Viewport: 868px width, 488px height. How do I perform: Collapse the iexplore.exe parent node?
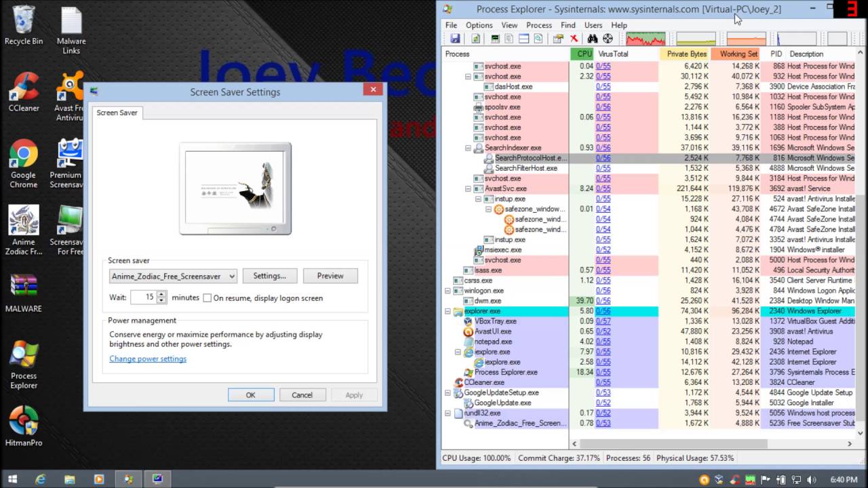click(458, 352)
